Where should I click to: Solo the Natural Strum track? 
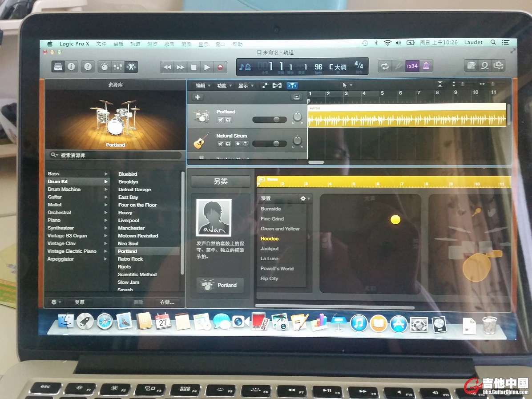(228, 144)
